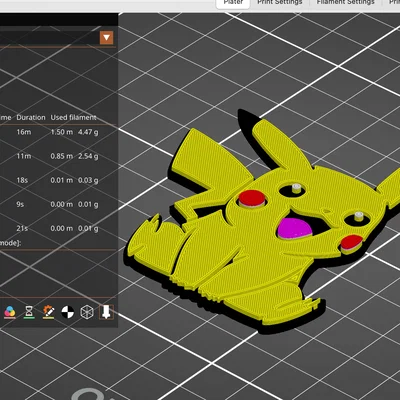Toggle center of gravity checkered circle icon

pyautogui.click(x=68, y=312)
